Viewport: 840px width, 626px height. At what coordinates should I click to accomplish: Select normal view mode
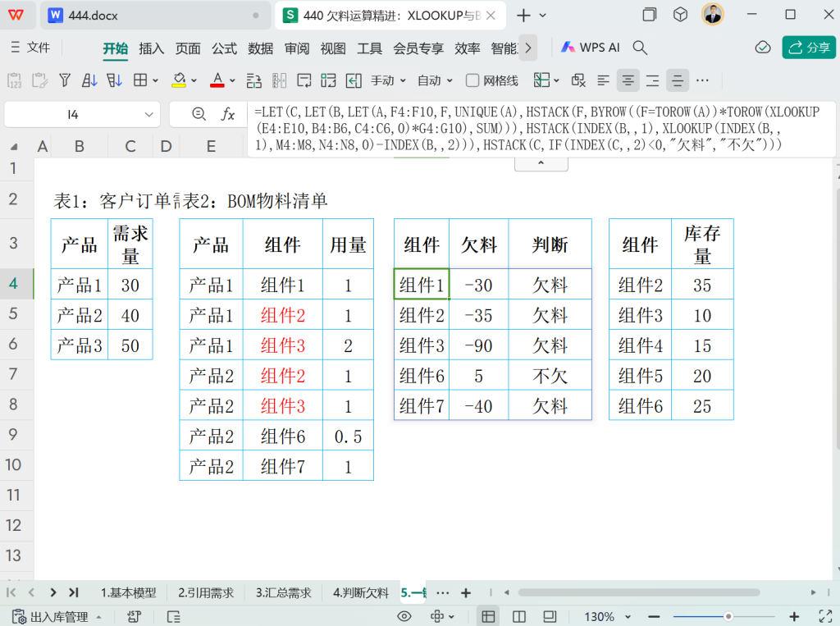pyautogui.click(x=488, y=617)
